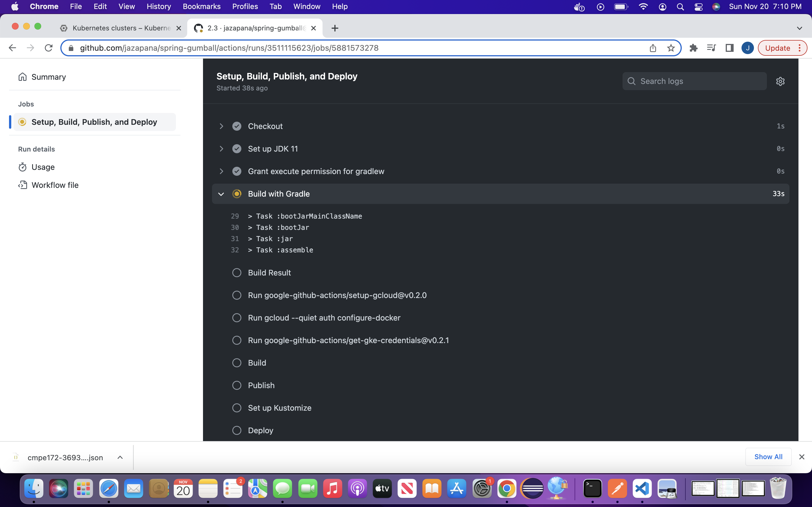
Task: Collapse the Build with Gradle step logs
Action: pyautogui.click(x=221, y=194)
